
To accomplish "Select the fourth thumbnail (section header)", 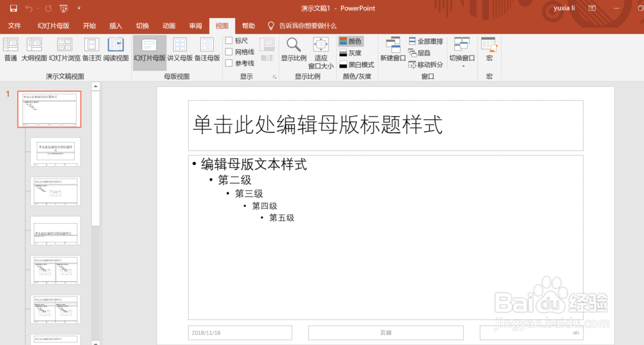I will [x=55, y=230].
